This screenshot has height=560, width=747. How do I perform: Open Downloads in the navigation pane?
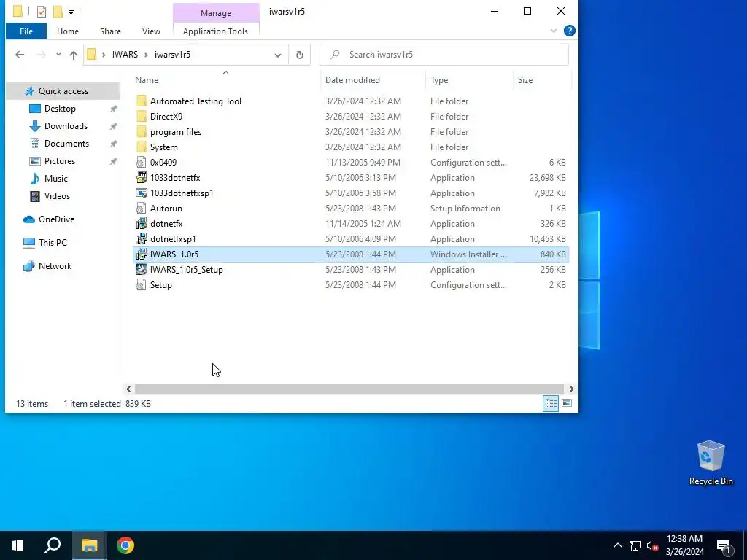pos(66,126)
